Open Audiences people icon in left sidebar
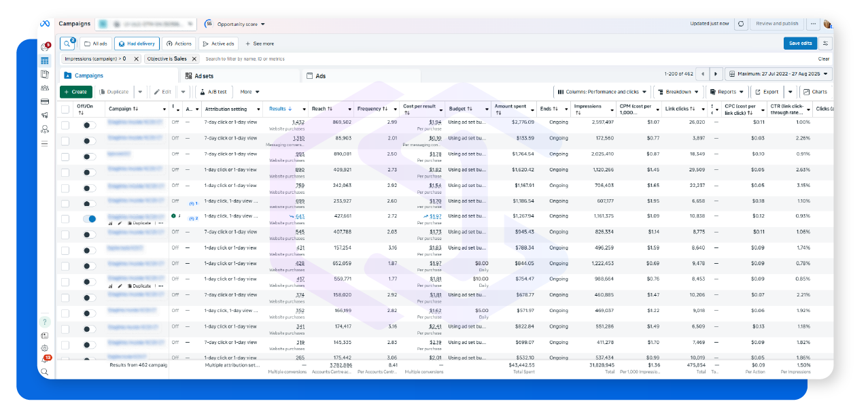The width and height of the screenshot is (868, 412). click(x=45, y=88)
